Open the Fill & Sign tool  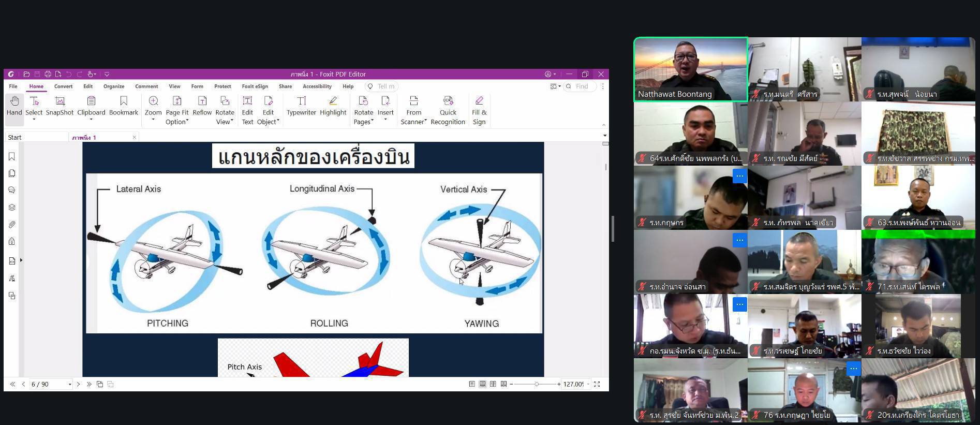click(x=479, y=110)
